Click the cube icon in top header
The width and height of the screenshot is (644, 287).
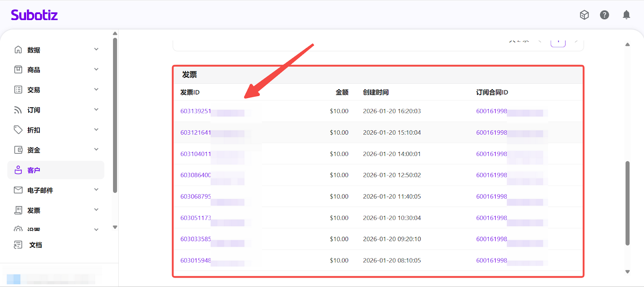point(584,15)
